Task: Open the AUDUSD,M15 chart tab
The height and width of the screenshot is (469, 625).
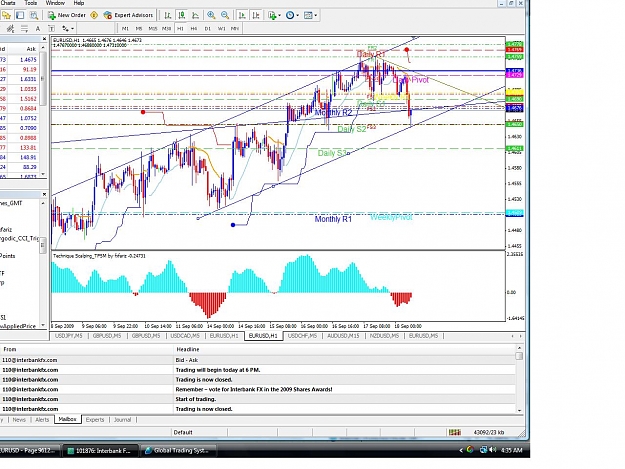Action: (343, 336)
